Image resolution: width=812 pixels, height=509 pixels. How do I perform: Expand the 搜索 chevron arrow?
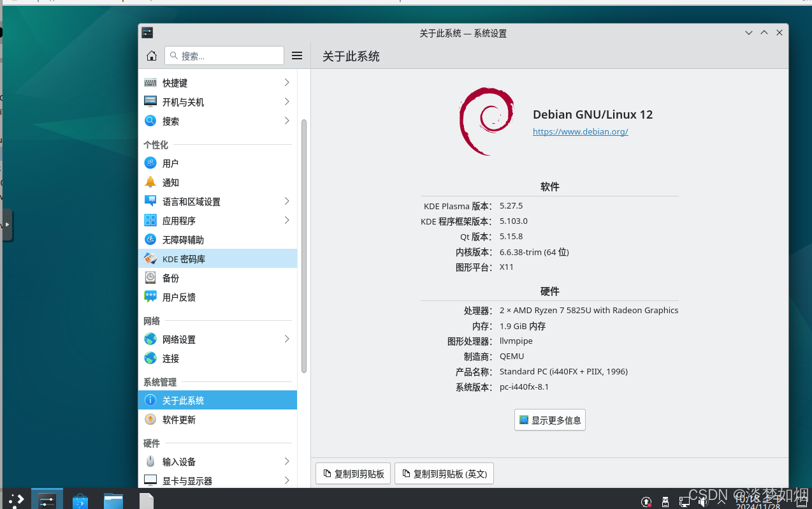click(287, 121)
